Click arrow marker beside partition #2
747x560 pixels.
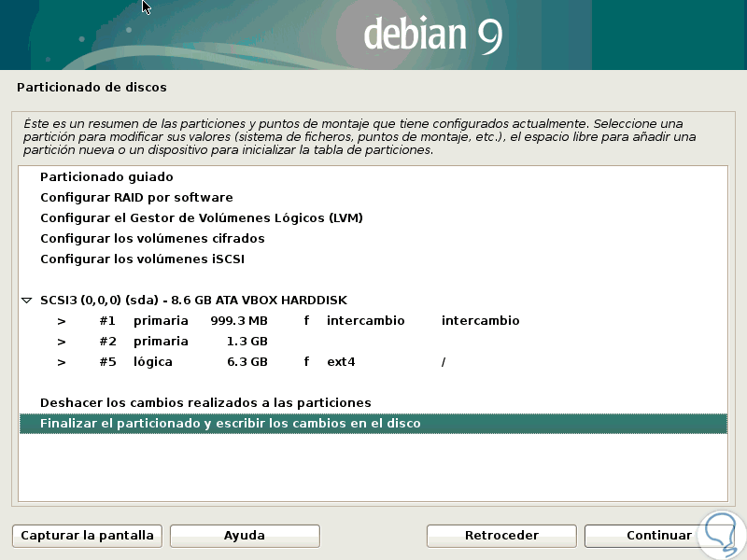click(x=61, y=342)
